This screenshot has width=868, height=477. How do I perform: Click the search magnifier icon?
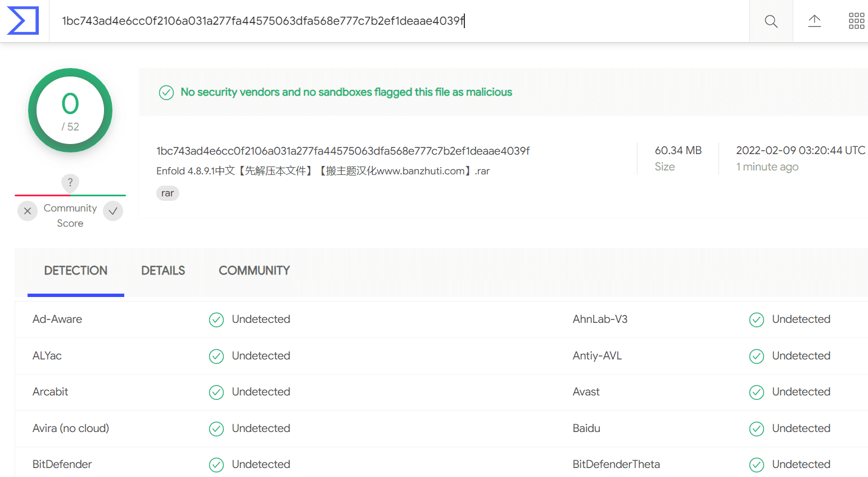(771, 21)
